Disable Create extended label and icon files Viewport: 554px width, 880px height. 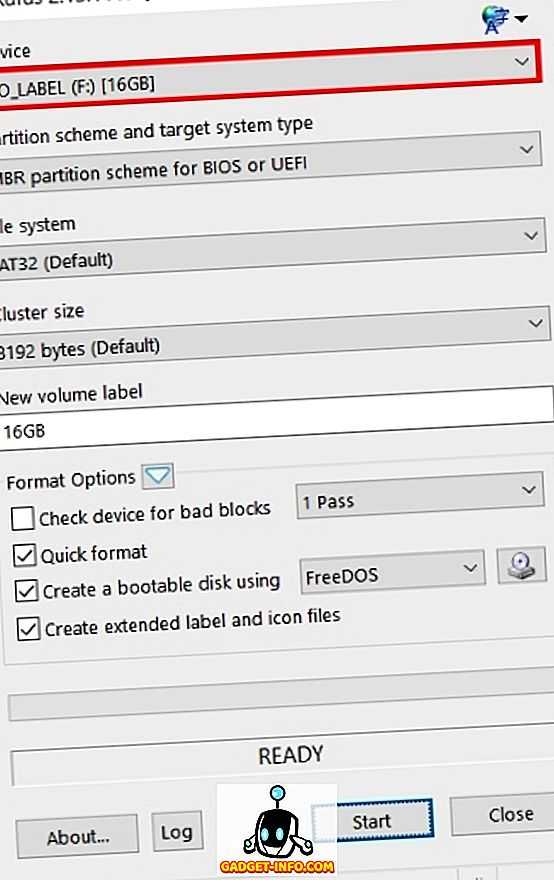click(x=28, y=628)
